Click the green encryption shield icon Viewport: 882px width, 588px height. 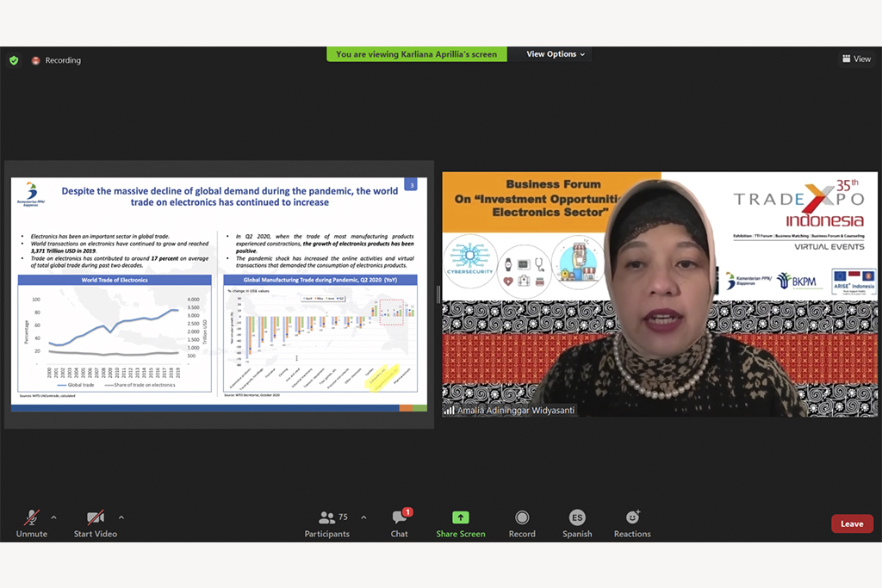pyautogui.click(x=14, y=60)
